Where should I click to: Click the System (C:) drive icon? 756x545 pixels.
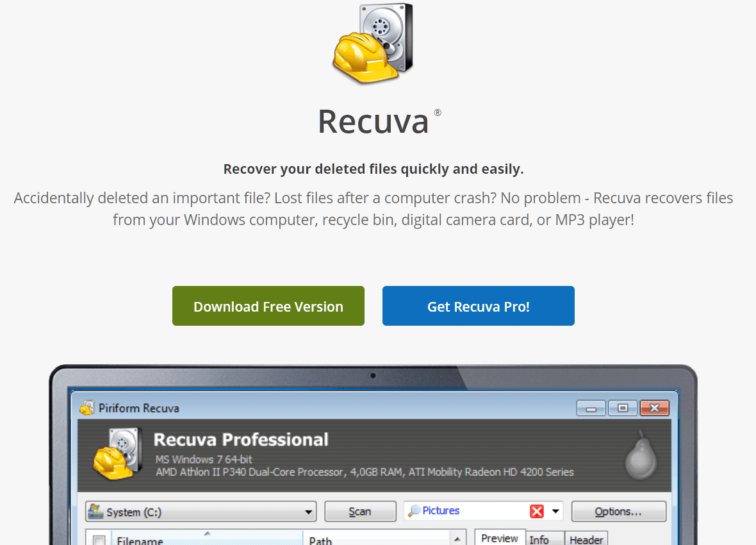pyautogui.click(x=95, y=511)
